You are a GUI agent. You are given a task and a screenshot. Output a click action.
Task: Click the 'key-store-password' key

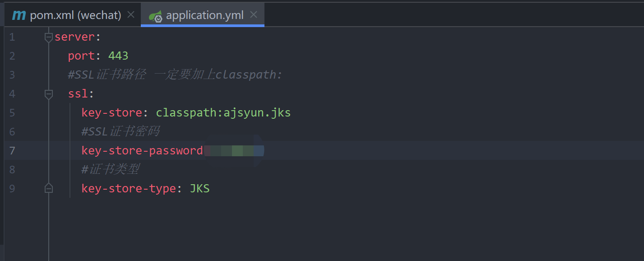[x=142, y=151]
